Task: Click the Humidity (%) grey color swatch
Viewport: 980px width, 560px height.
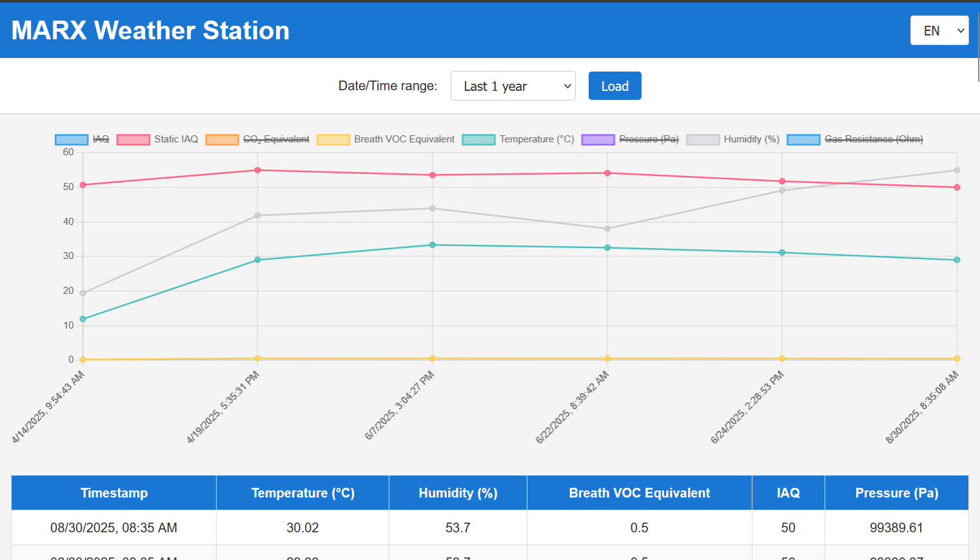Action: pyautogui.click(x=703, y=140)
